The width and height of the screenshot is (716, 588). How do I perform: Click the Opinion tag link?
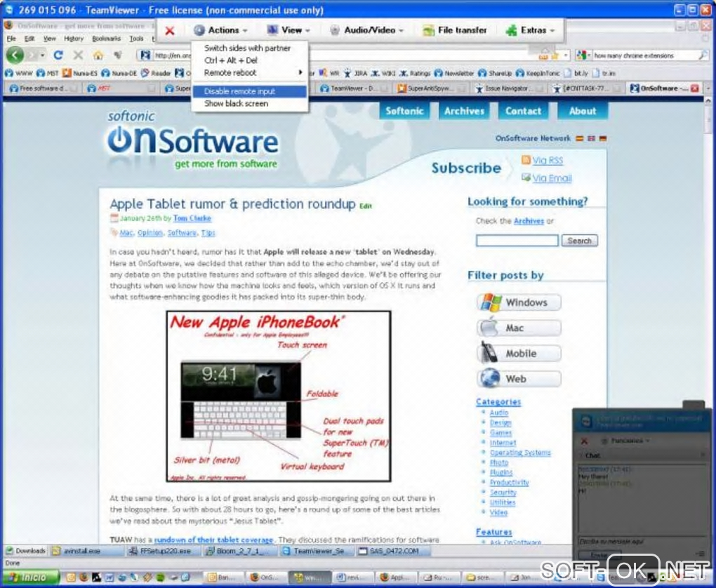coord(150,233)
